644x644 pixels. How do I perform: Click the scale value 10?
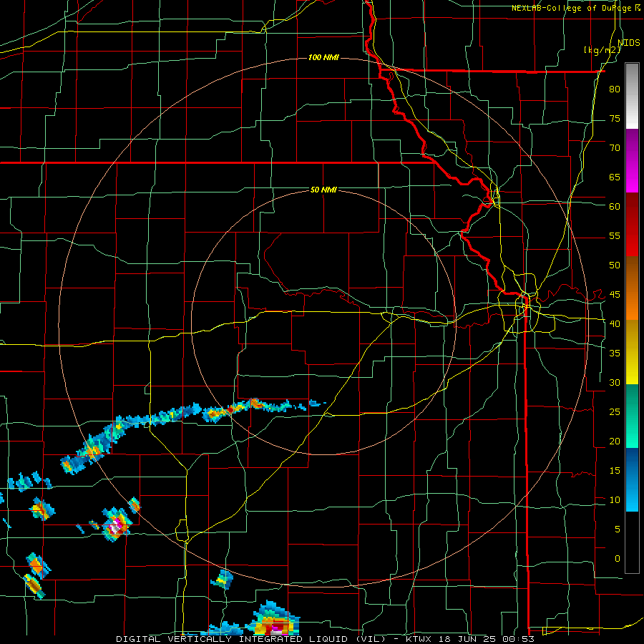coord(615,500)
